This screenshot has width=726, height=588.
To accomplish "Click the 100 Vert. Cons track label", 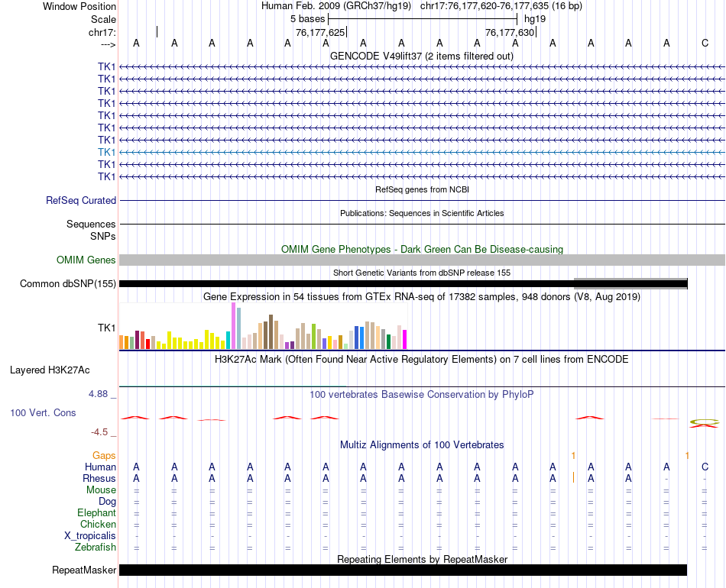I will click(x=43, y=412).
